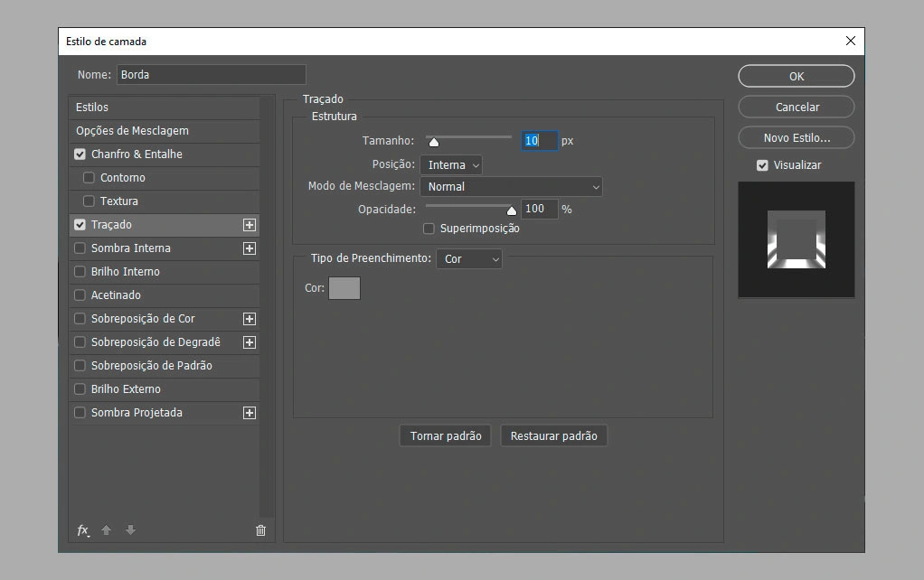The width and height of the screenshot is (924, 580).
Task: Turn on the Brilho Interno checkbox
Action: 80,272
